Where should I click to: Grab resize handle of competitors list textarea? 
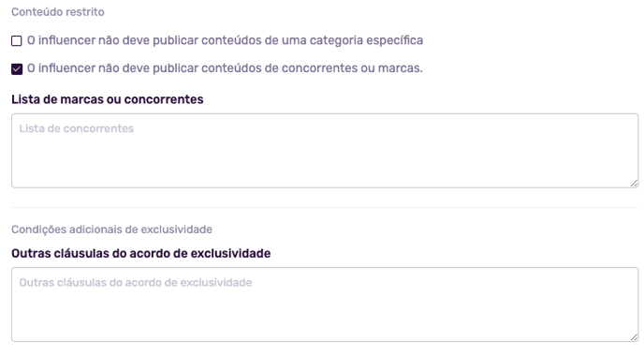coord(634,184)
